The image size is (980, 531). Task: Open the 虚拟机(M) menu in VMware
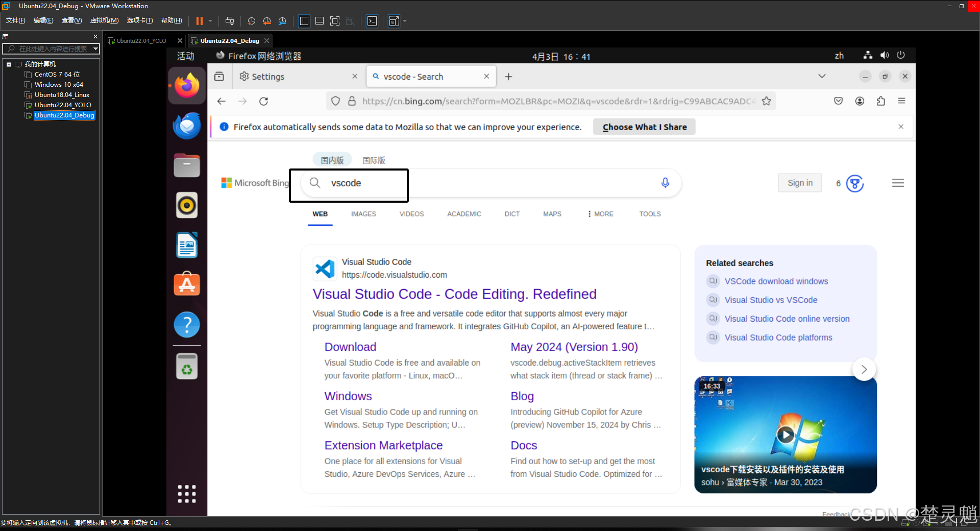pos(104,20)
